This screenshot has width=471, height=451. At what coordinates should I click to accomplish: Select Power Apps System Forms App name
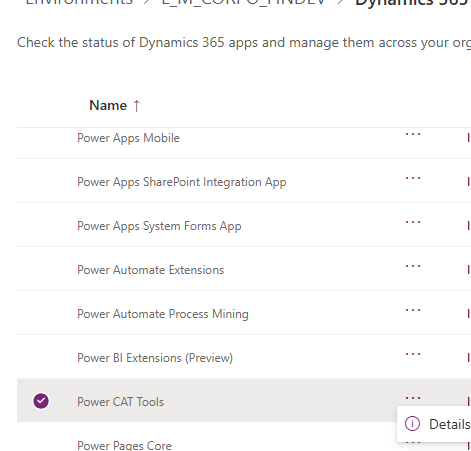159,226
